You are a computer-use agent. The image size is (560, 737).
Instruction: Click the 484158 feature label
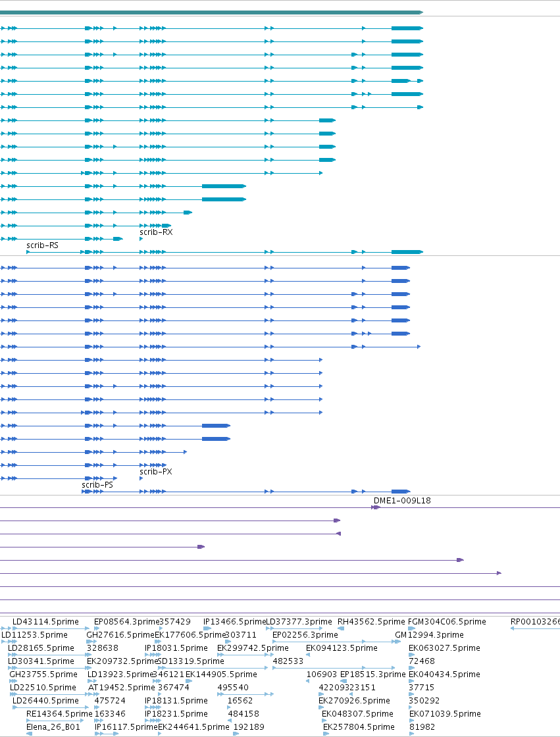243,714
